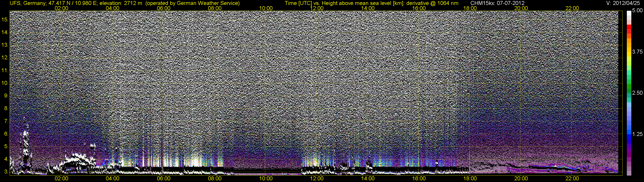The height and width of the screenshot is (182, 644).
Task: Click the '6.' height axis label
Action: pyautogui.click(x=6, y=134)
